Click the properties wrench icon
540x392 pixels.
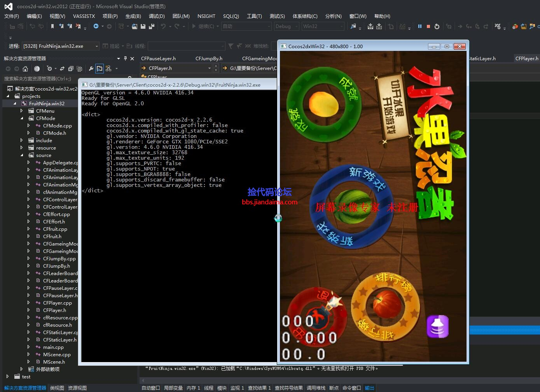point(91,68)
